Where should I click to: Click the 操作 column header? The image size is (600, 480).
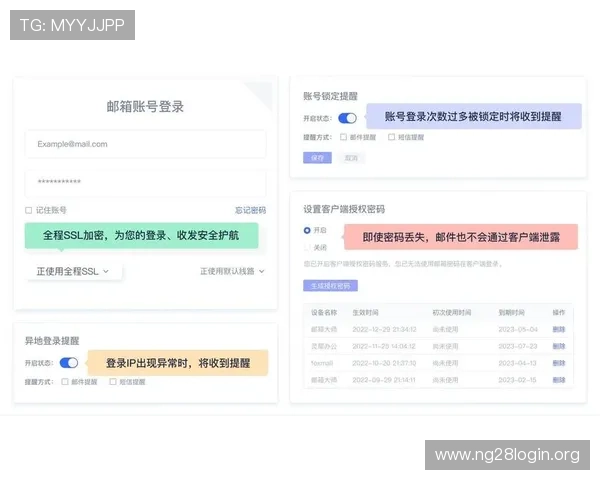pos(559,312)
